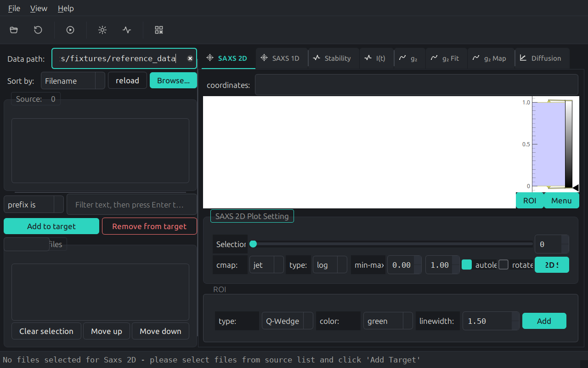Switch to the Diffusion tab
Viewport: 588px width, 368px height.
(542, 58)
